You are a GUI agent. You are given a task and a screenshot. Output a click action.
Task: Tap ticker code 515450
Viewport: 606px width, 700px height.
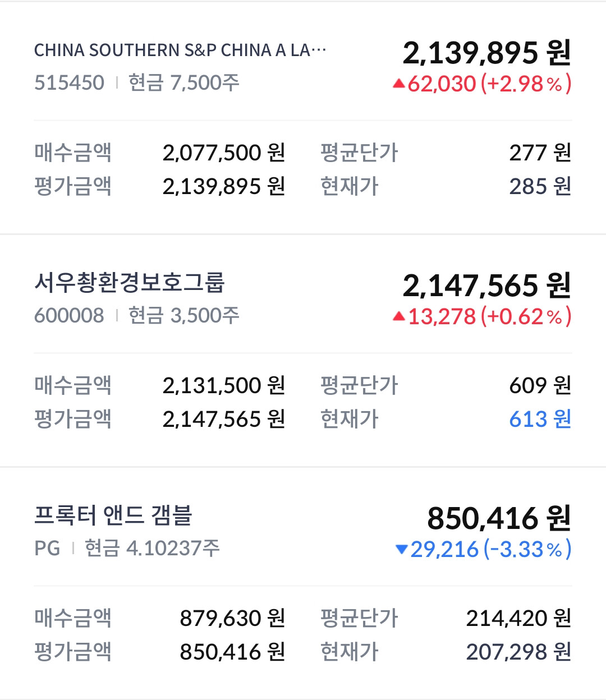(x=69, y=83)
